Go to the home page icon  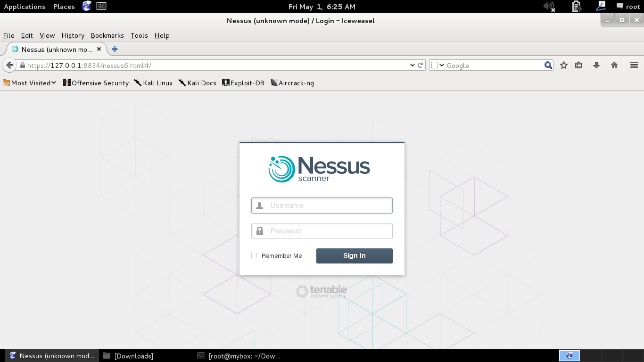click(x=614, y=65)
